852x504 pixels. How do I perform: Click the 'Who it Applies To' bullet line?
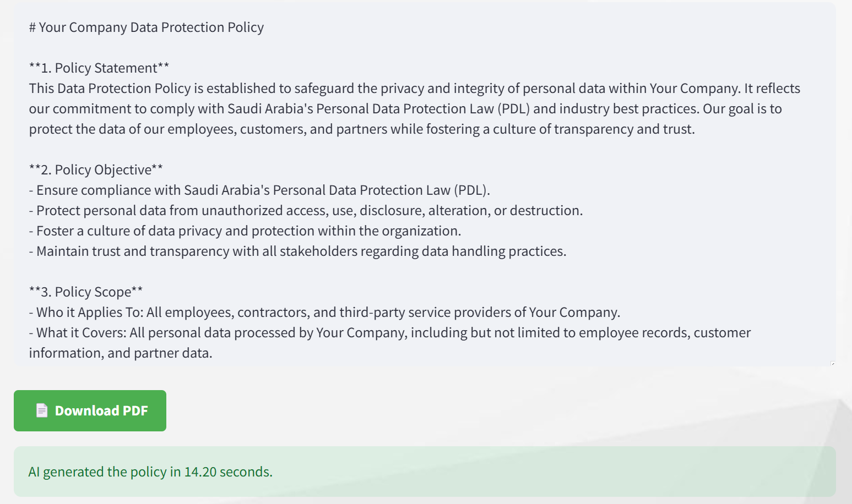pos(324,313)
